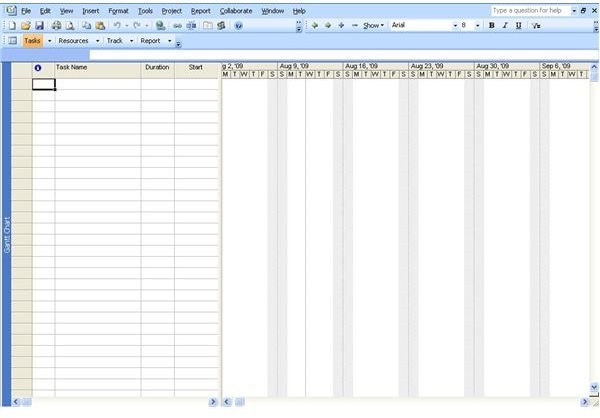Click the Indicators column header icon

tap(38, 68)
